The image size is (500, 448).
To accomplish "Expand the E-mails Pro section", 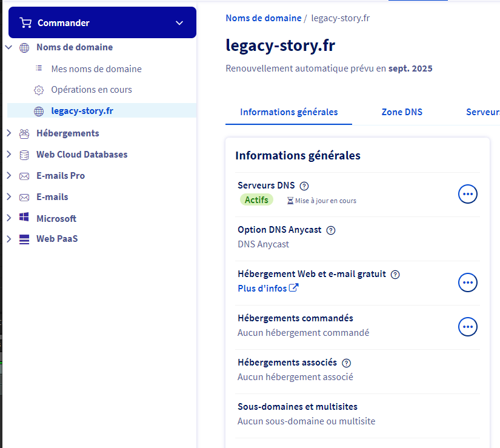I will click(x=8, y=176).
